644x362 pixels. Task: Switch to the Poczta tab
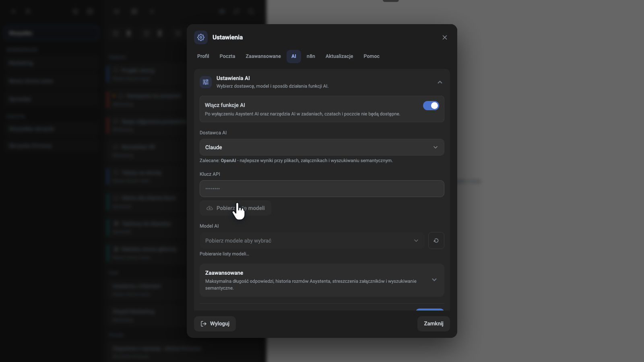227,56
